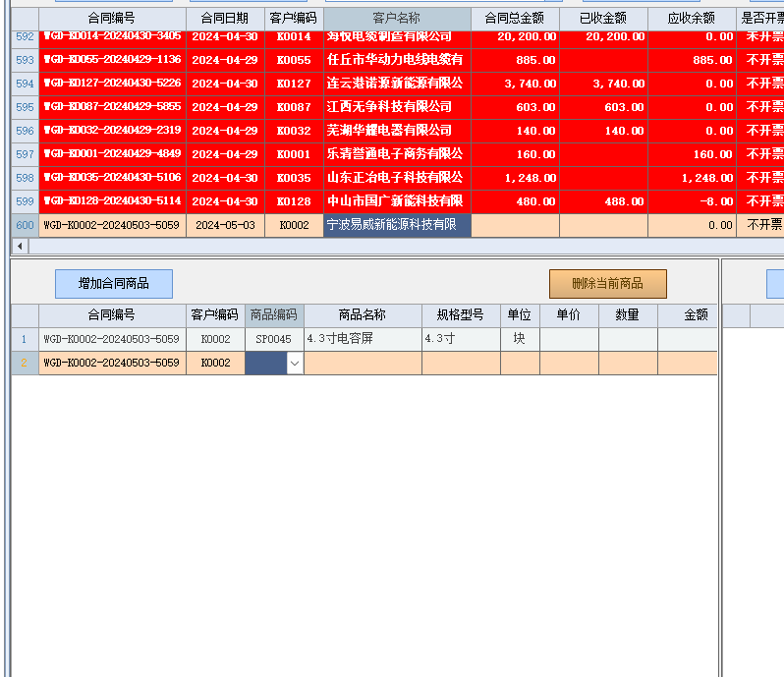Select product row number 1
784x677 pixels.
coord(25,339)
